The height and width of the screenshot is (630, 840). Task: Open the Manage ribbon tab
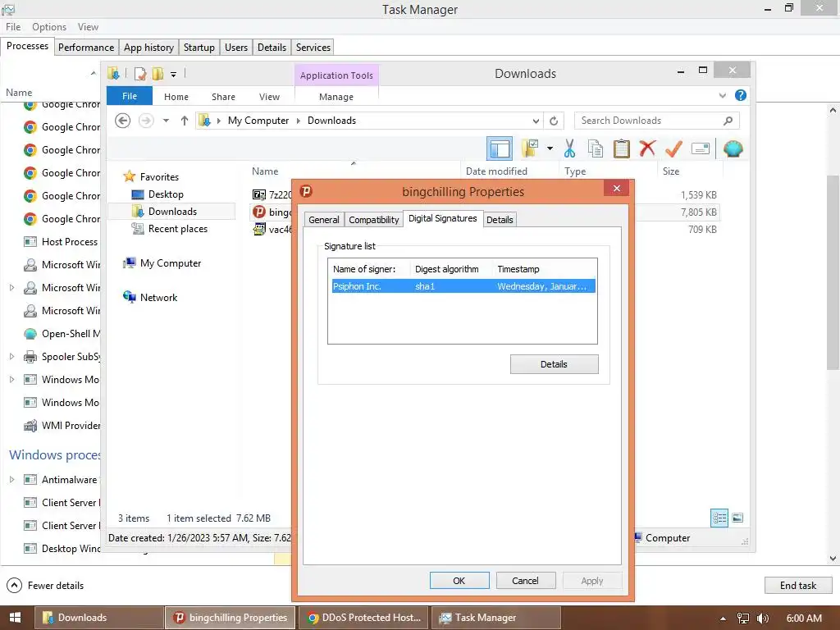point(336,97)
